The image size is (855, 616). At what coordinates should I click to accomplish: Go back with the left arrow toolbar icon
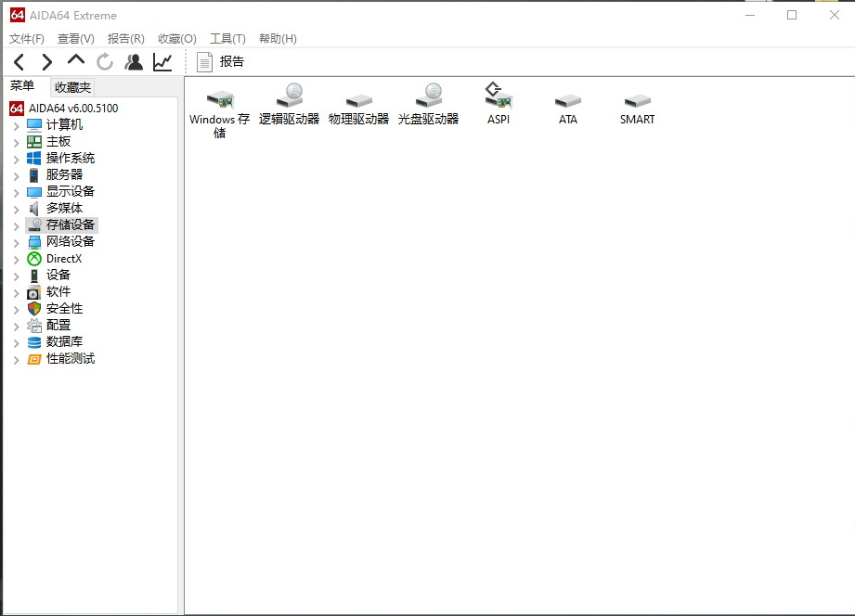tap(19, 62)
